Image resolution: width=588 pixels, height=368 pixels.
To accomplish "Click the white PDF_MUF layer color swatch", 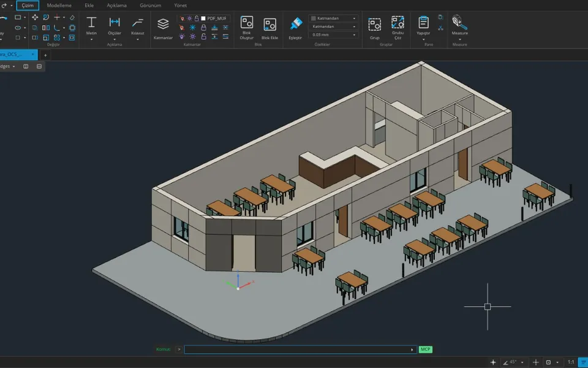I will tap(203, 18).
